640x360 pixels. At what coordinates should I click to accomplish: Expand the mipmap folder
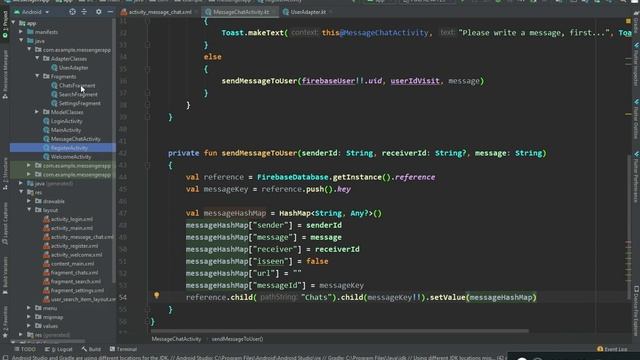[29, 317]
